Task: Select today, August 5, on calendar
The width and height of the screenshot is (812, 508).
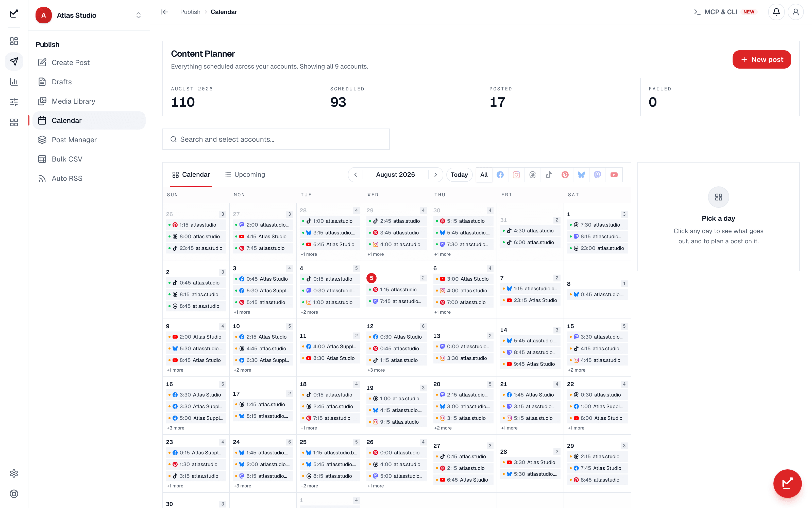Action: click(371, 278)
